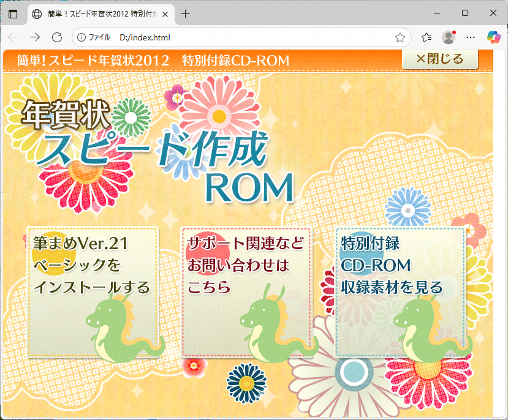Maximize the browser window

(x=464, y=13)
